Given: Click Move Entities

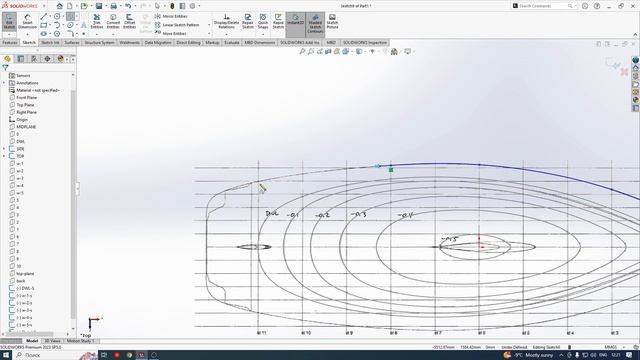Looking at the screenshot, I should [x=171, y=33].
